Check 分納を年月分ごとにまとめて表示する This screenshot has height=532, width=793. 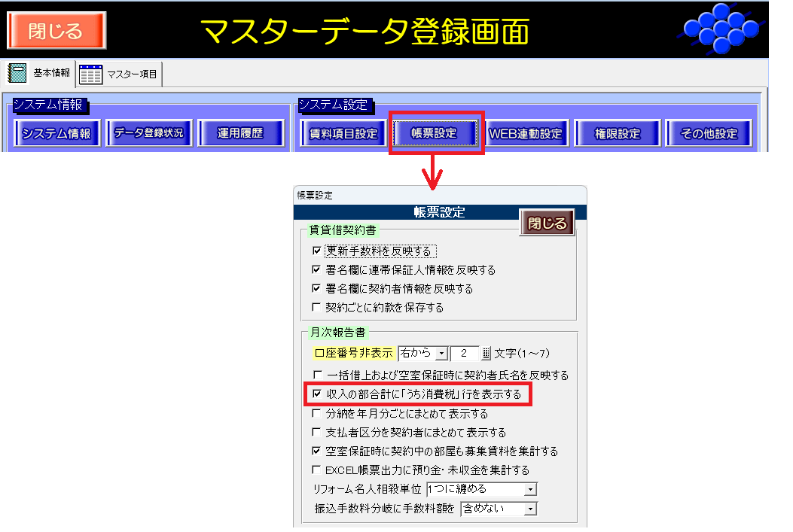coord(316,413)
